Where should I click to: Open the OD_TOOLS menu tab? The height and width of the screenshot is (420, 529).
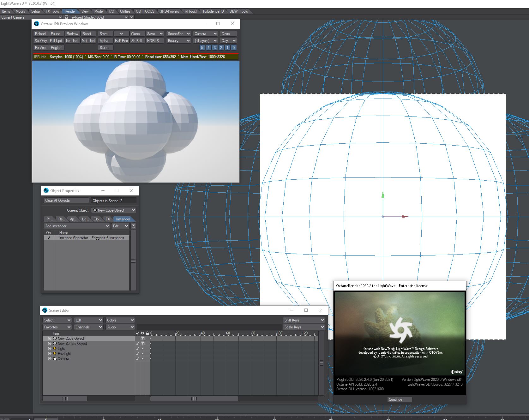point(145,11)
